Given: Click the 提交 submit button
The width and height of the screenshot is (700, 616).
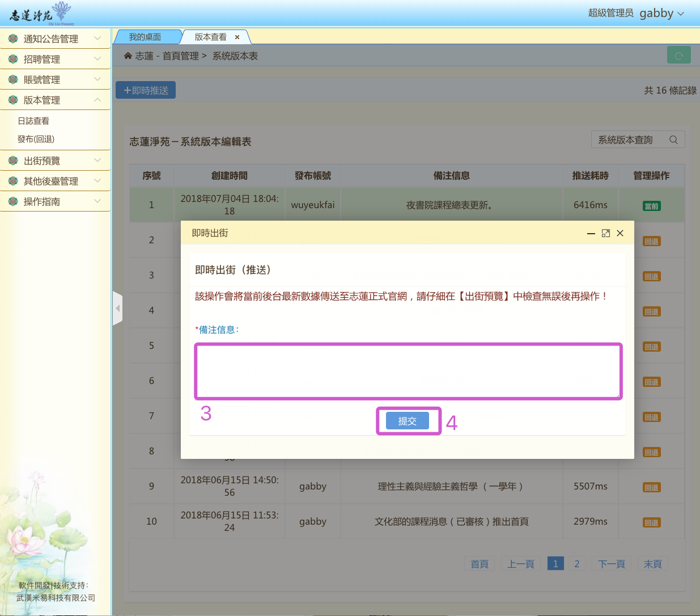Looking at the screenshot, I should pos(407,421).
